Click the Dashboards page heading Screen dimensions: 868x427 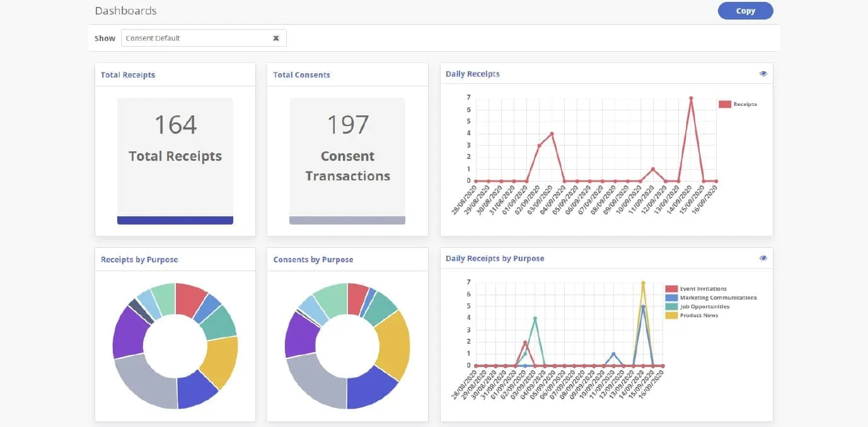point(125,11)
